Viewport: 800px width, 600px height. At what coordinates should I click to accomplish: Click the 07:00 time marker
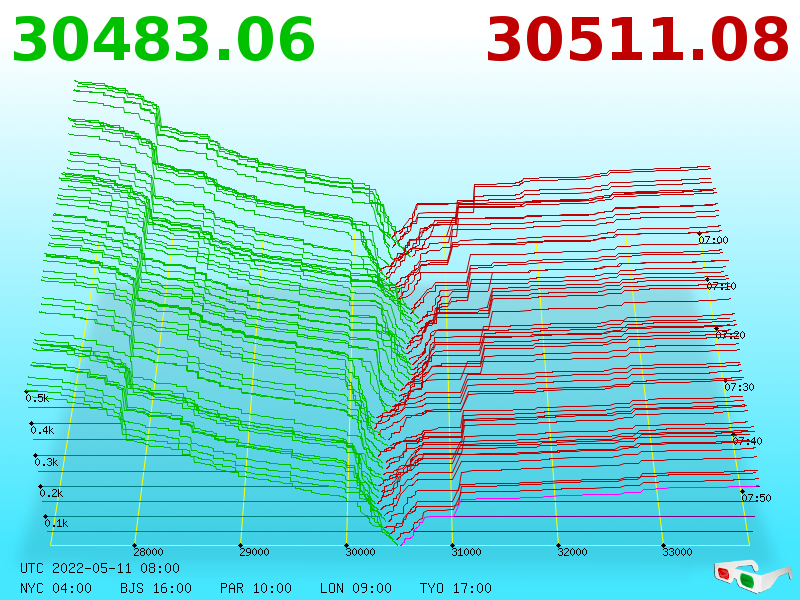point(713,240)
